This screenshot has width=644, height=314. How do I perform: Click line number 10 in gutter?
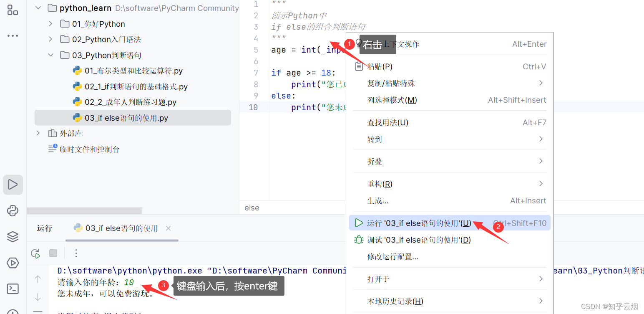click(x=253, y=107)
